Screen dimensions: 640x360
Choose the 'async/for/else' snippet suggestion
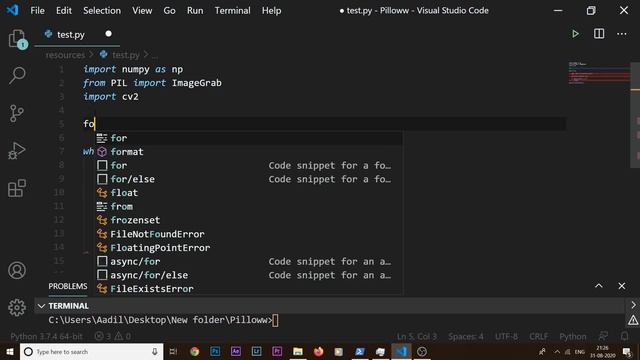point(249,275)
